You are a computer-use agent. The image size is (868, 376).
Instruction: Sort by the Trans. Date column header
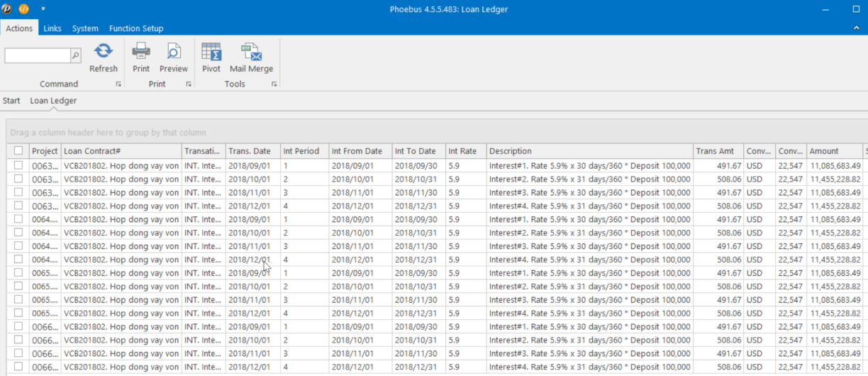[x=250, y=151]
